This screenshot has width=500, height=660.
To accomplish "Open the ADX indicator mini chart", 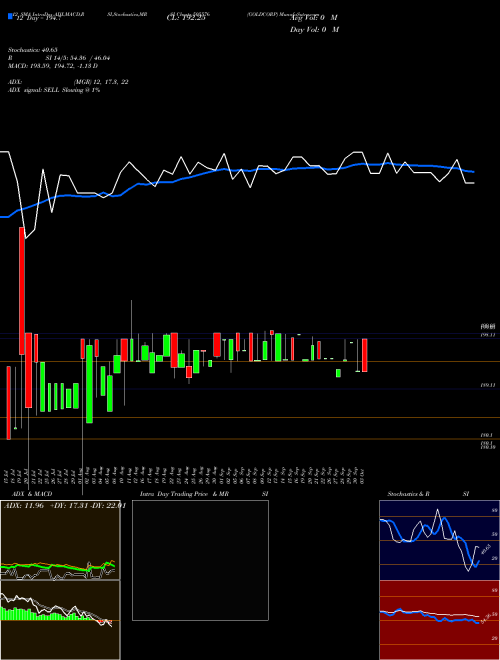I will pyautogui.click(x=60, y=540).
